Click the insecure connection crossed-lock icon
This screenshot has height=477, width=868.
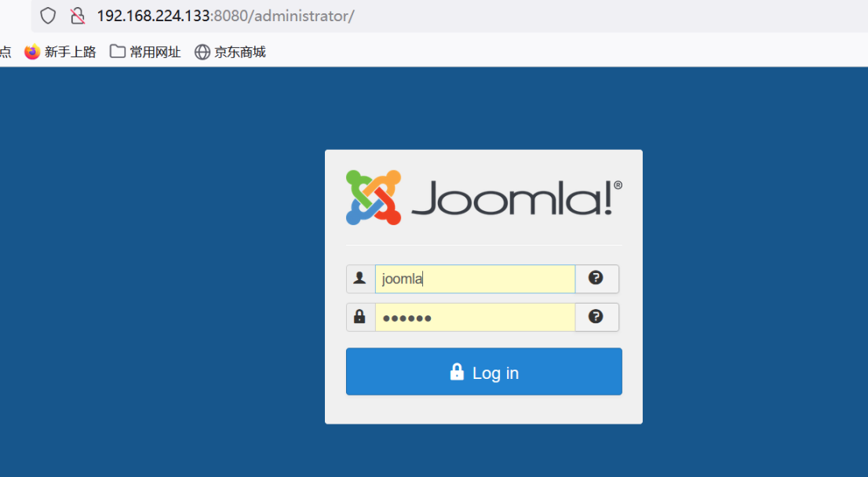click(x=78, y=16)
